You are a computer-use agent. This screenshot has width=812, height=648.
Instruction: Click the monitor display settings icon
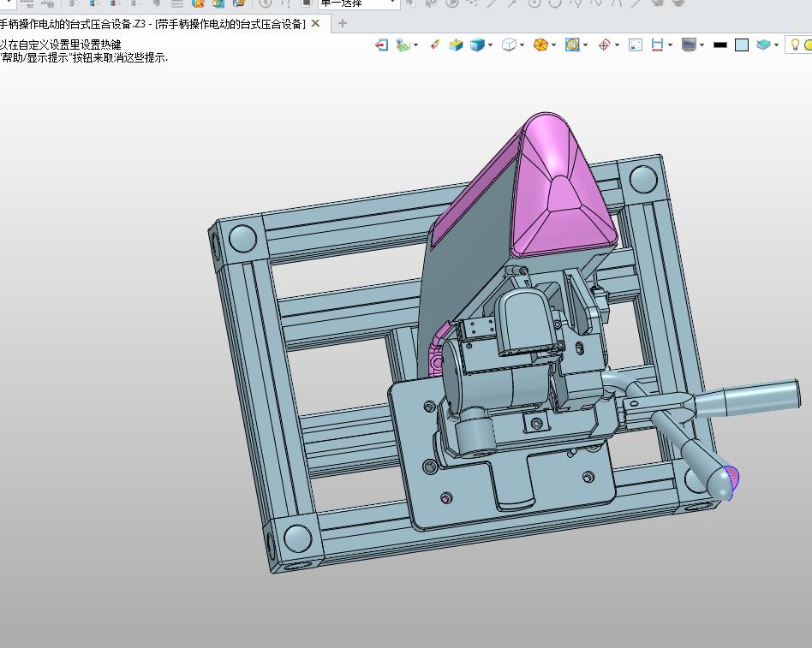(x=689, y=45)
